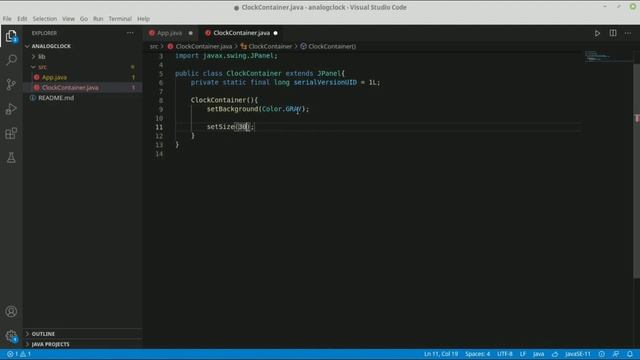
Task: Open the View menu
Action: pyautogui.click(x=68, y=19)
